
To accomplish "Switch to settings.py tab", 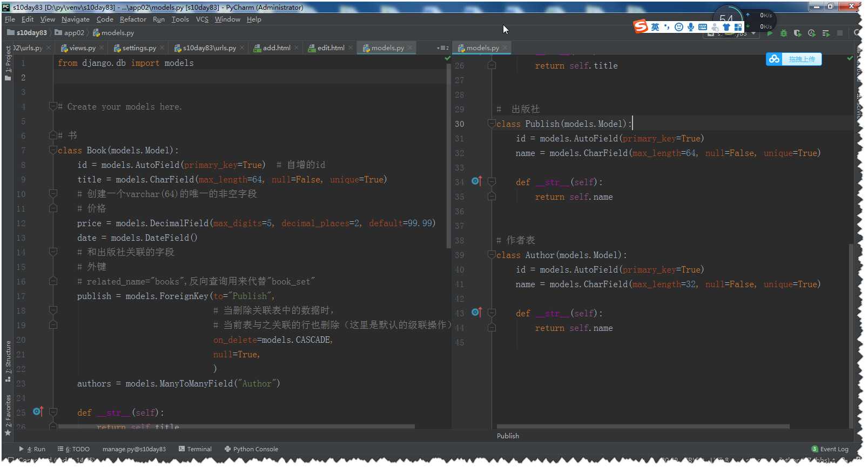I will tap(139, 48).
